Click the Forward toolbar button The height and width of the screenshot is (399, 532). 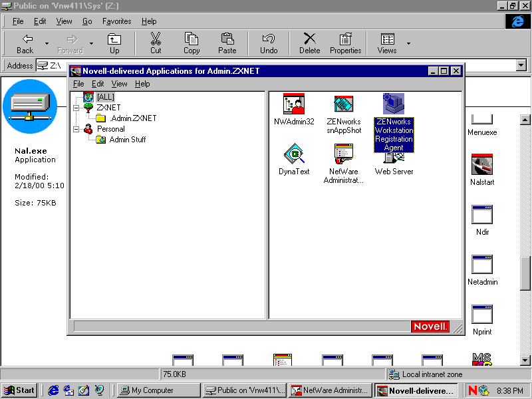(x=70, y=43)
